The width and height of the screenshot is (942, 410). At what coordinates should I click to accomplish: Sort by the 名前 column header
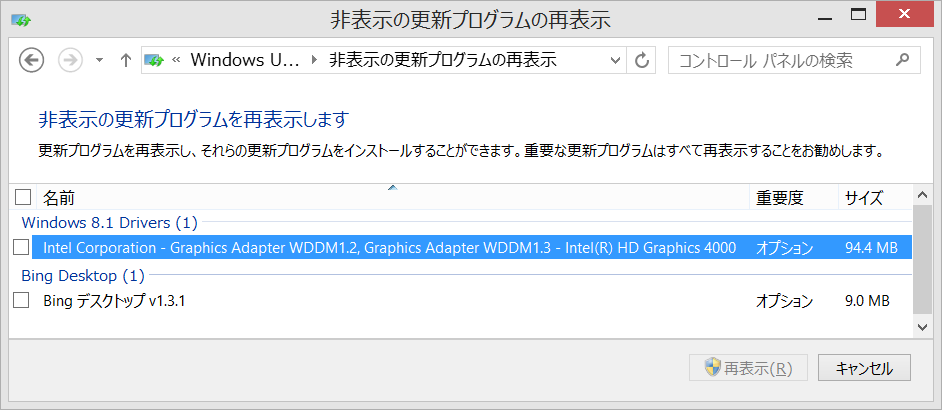point(394,197)
